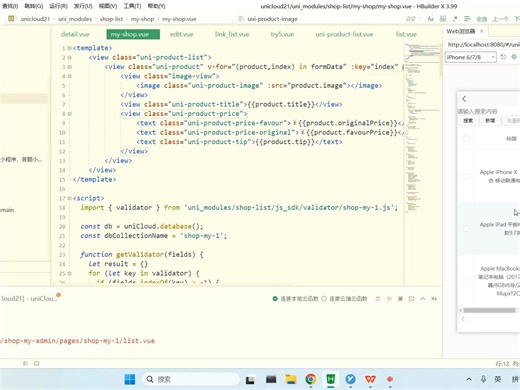Click the 新增 button in preview
Viewport: 520px width, 390px height.
pyautogui.click(x=490, y=120)
